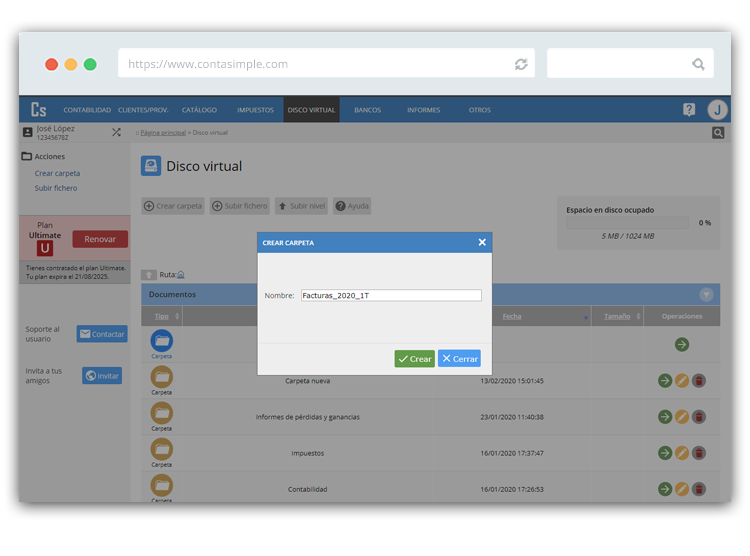Click the home icon next to Ruta
Viewport: 750px width, 556px height.
181,274
